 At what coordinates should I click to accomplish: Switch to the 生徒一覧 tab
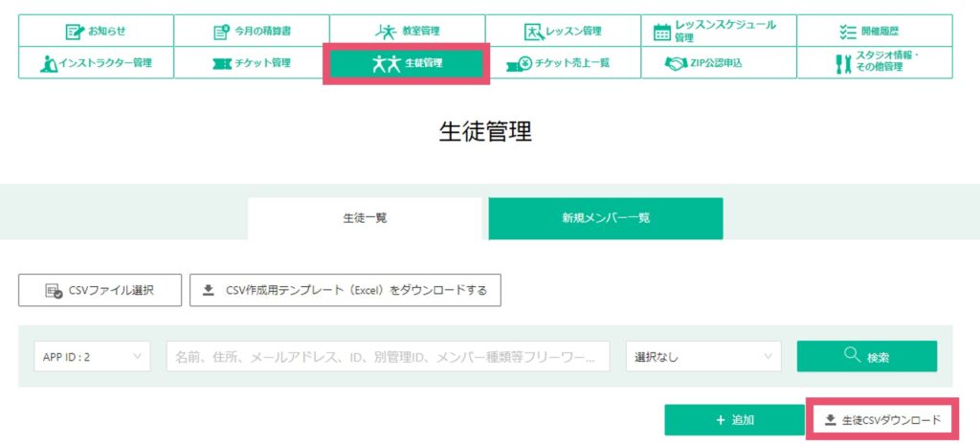pos(365,218)
